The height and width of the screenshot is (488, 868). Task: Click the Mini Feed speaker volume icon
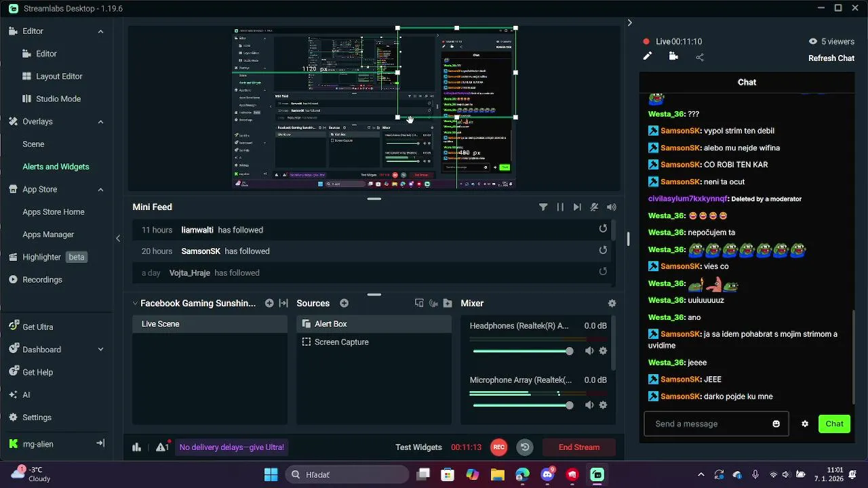612,207
